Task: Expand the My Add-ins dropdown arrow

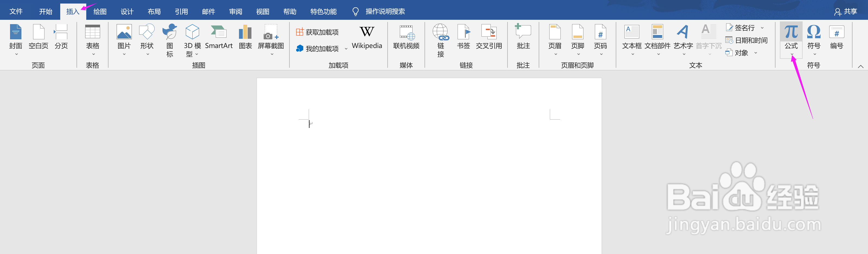Action: [x=346, y=49]
